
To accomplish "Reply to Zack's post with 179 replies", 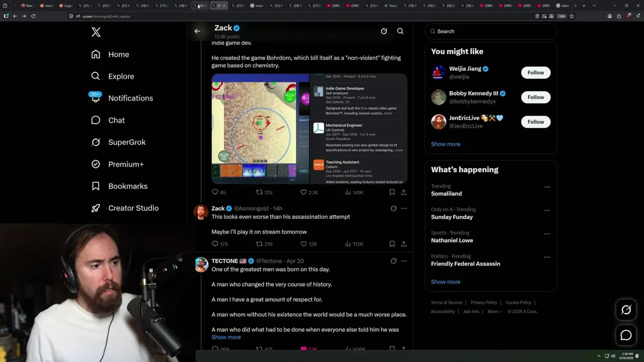I will click(219, 244).
